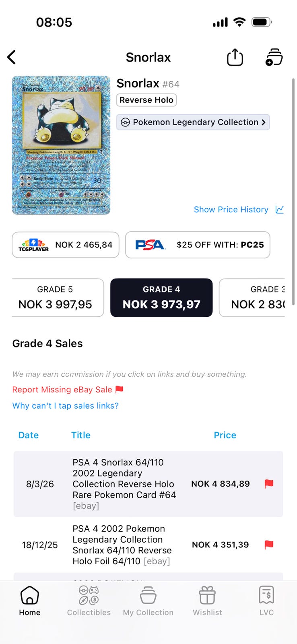Tap the price history chart icon
The width and height of the screenshot is (297, 644).
coord(280,209)
